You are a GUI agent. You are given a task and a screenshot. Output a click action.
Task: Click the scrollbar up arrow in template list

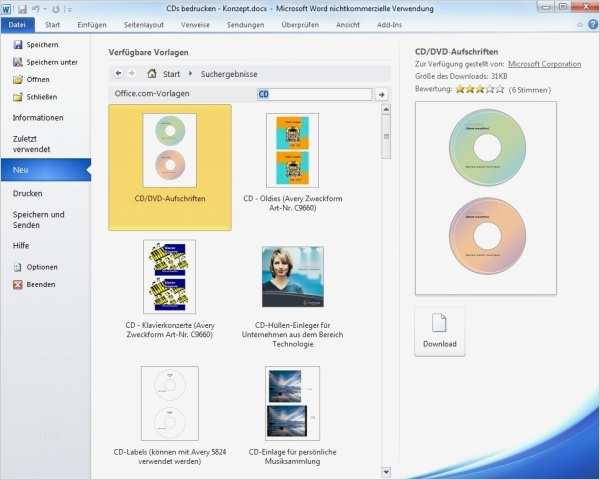pos(386,109)
